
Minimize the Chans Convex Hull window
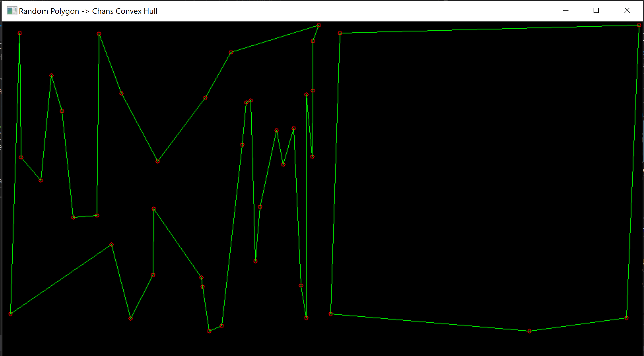pyautogui.click(x=566, y=11)
